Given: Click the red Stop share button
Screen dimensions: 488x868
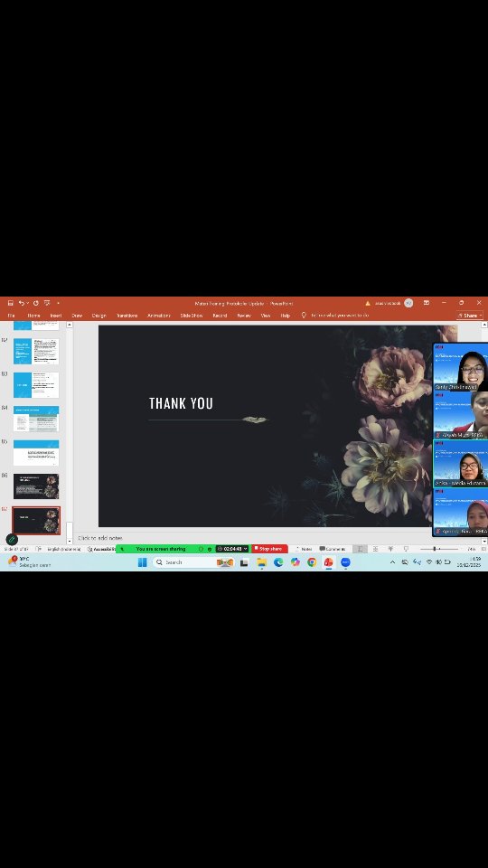Looking at the screenshot, I should coord(269,549).
